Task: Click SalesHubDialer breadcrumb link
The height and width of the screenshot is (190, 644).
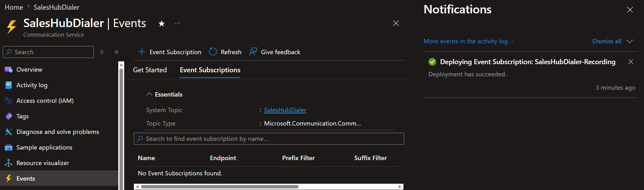Action: point(56,7)
